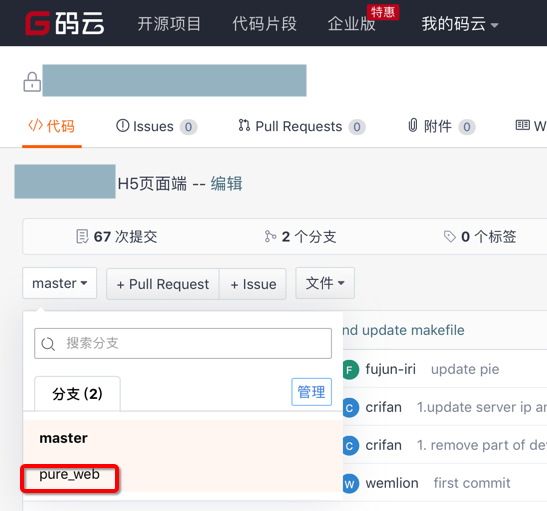
Task: Click the 附件 paperclip icon
Action: point(413,125)
